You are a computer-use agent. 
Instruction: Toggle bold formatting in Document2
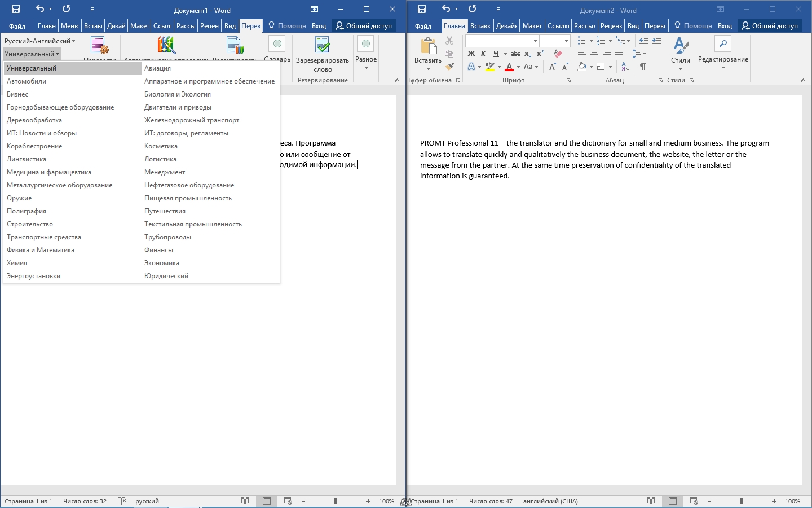[471, 54]
